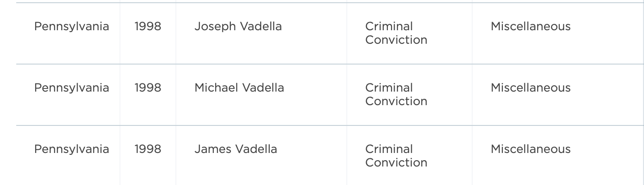Click Miscellaneous in Joseph Vadella's row
The image size is (644, 185).
(530, 27)
